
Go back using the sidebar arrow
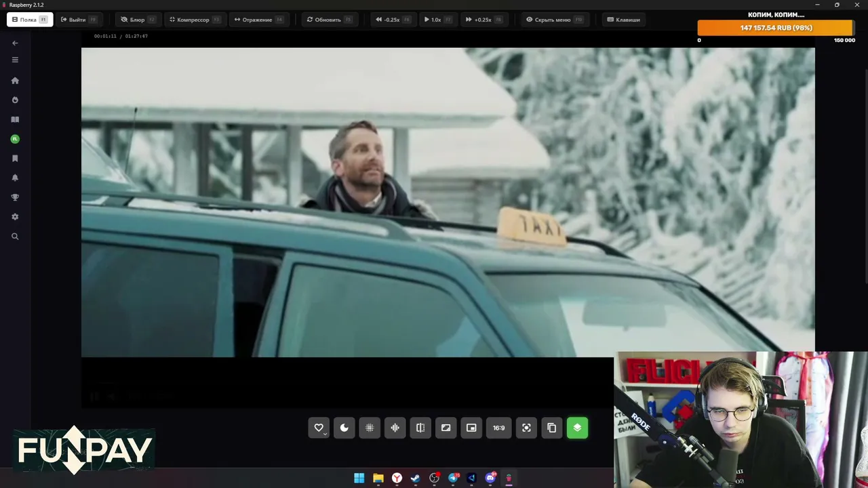click(15, 43)
